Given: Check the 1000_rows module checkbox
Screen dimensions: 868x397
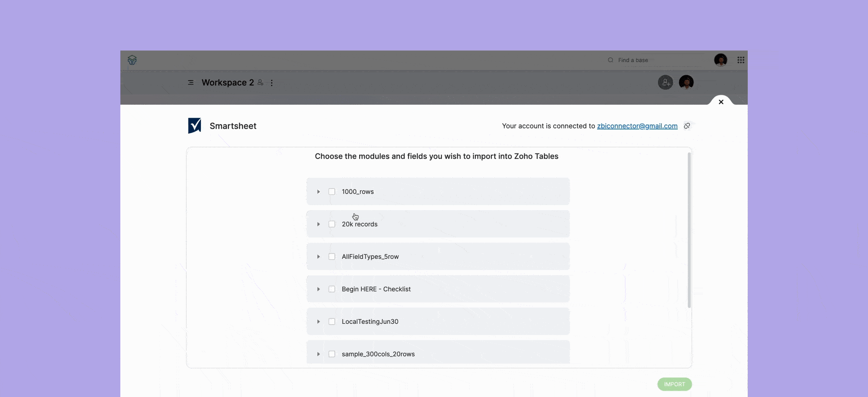Looking at the screenshot, I should (332, 191).
